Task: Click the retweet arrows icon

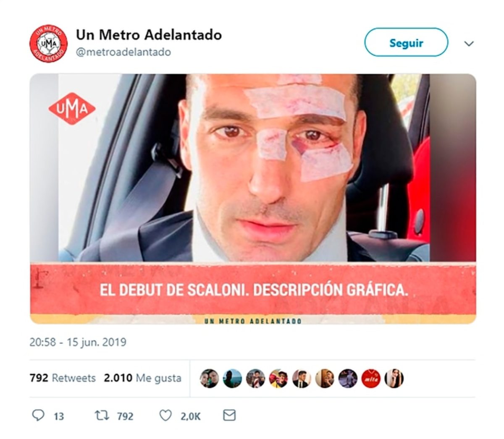Action: coord(102,415)
